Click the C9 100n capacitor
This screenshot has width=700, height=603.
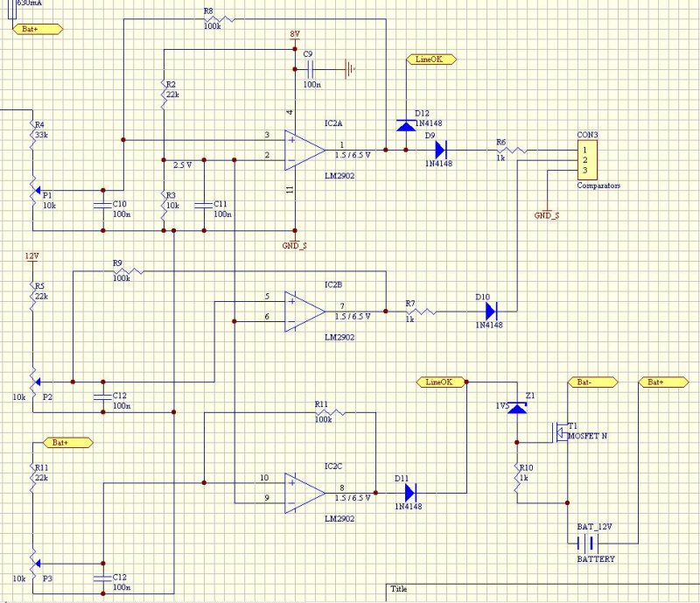pos(311,69)
